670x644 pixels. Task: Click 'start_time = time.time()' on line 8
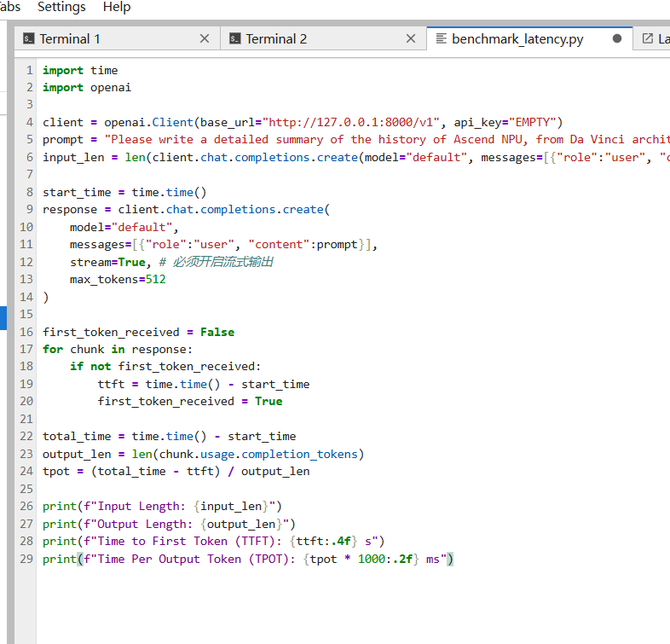tap(124, 193)
